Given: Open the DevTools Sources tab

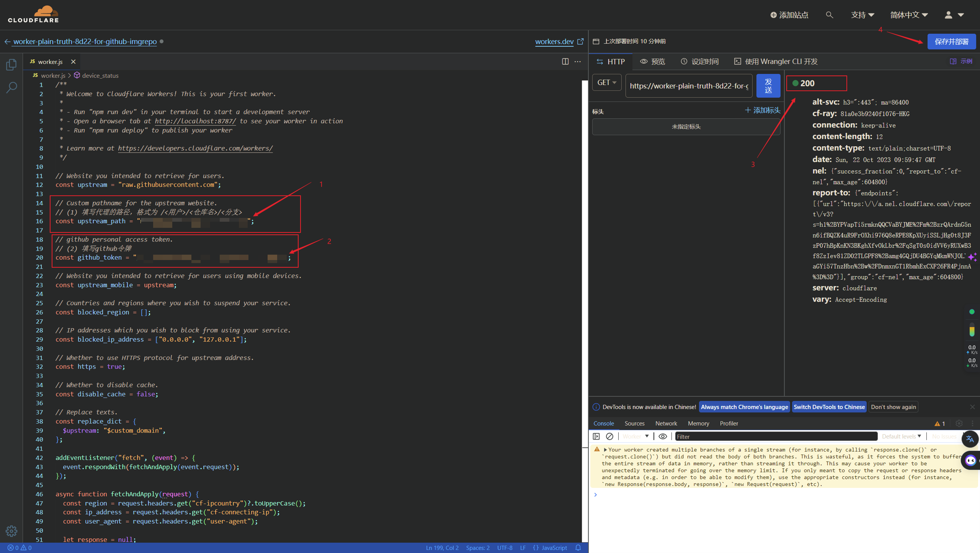Looking at the screenshot, I should 634,423.
